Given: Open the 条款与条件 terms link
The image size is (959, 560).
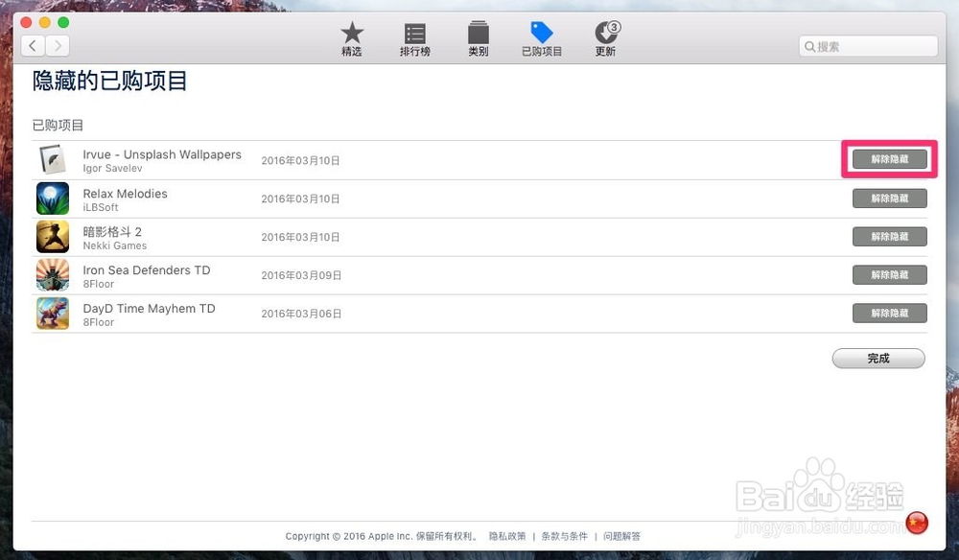Looking at the screenshot, I should click(564, 536).
